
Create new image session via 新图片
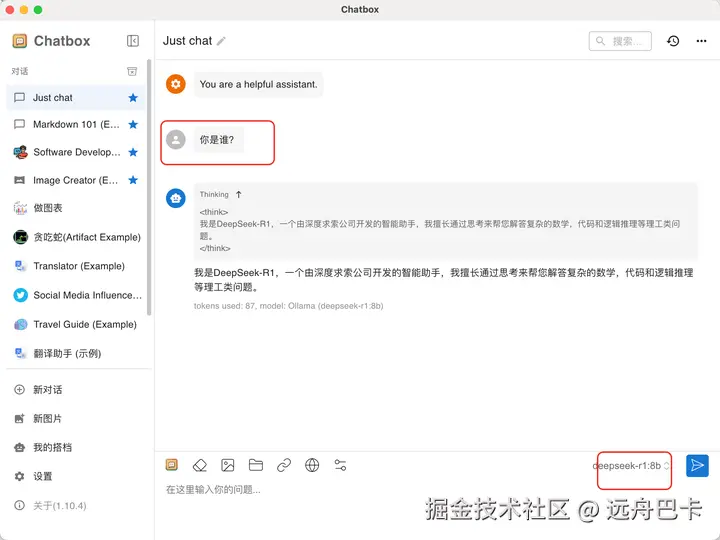pyautogui.click(x=76, y=418)
